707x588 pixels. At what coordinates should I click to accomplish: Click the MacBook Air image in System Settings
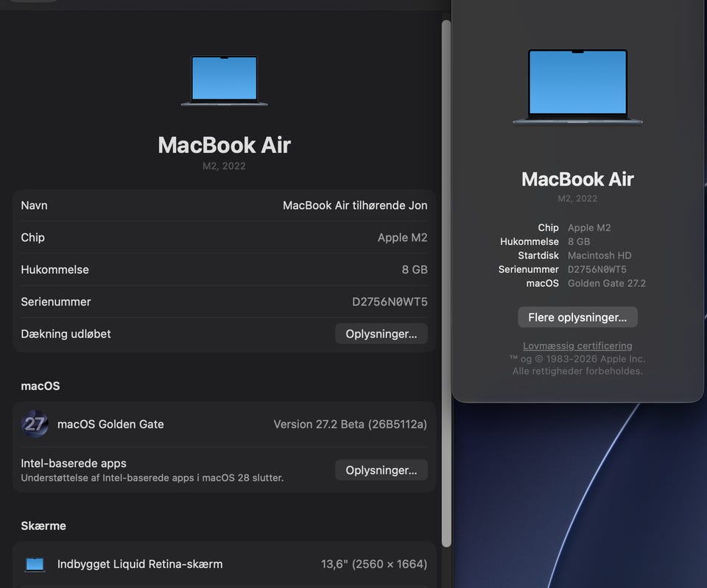pyautogui.click(x=224, y=81)
